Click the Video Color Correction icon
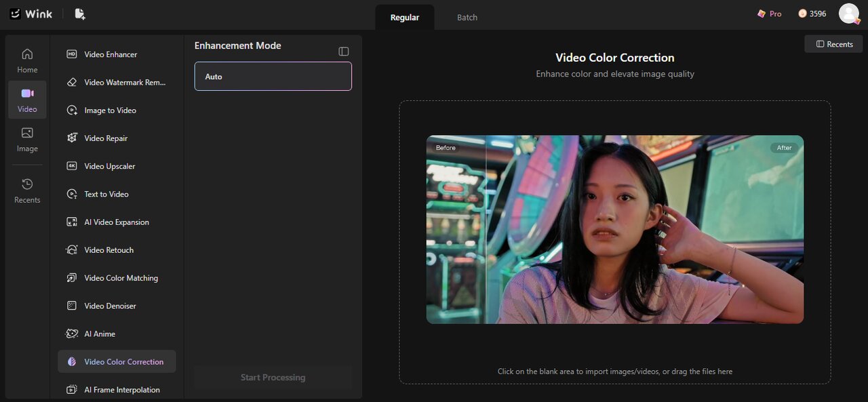 72,361
